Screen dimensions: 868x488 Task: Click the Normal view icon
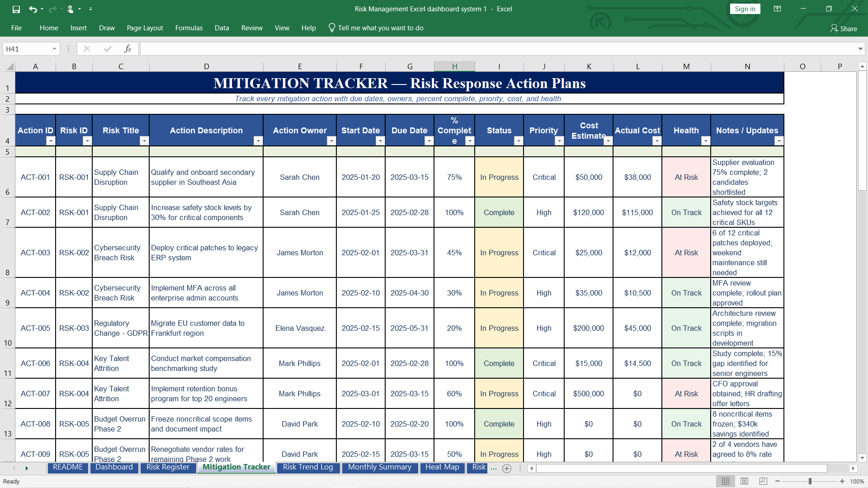tap(726, 481)
